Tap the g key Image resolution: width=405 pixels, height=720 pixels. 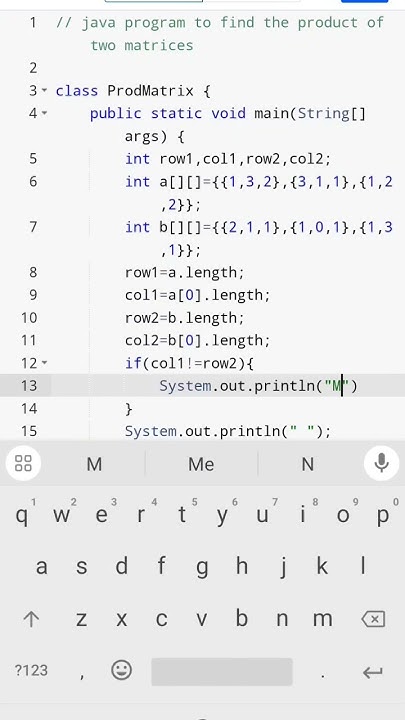click(202, 567)
